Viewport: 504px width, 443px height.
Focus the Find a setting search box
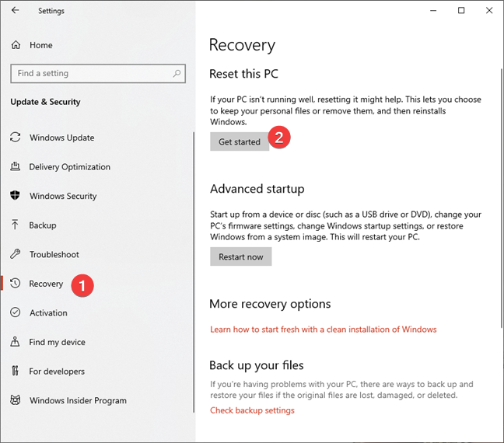(x=98, y=74)
